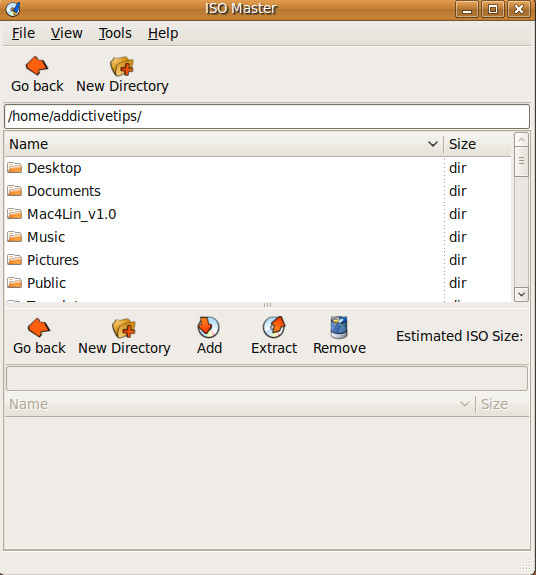Click the /home/addictivetips/ path field
Screen dimensions: 536x575
(267, 116)
